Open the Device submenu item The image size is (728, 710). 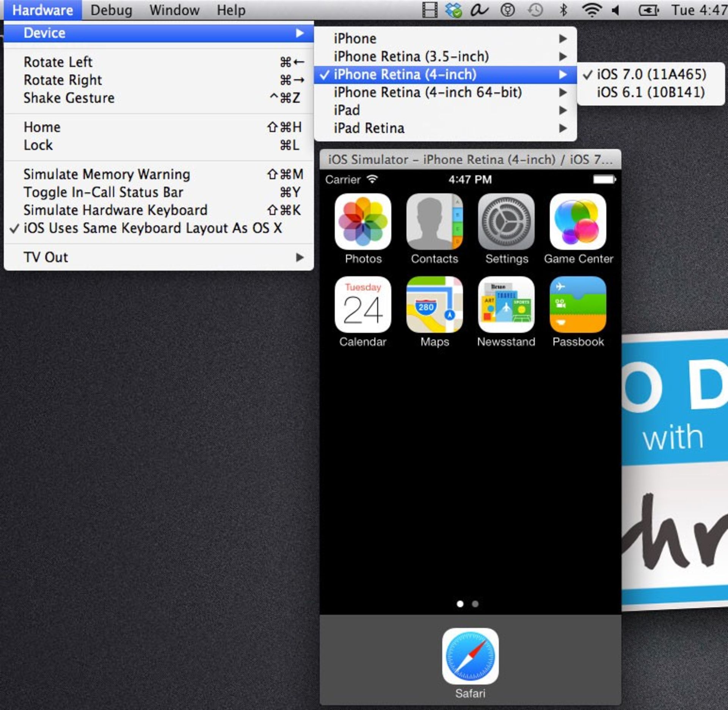pos(158,33)
